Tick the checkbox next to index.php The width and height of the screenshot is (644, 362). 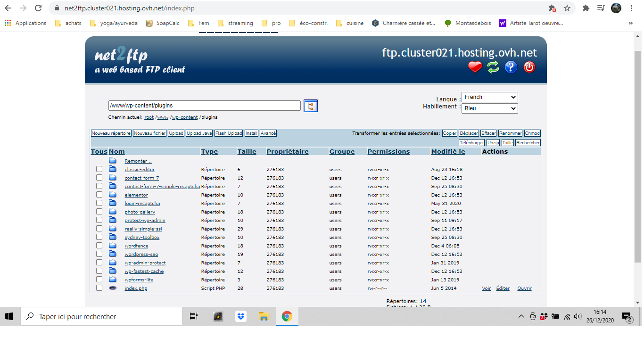pos(99,288)
